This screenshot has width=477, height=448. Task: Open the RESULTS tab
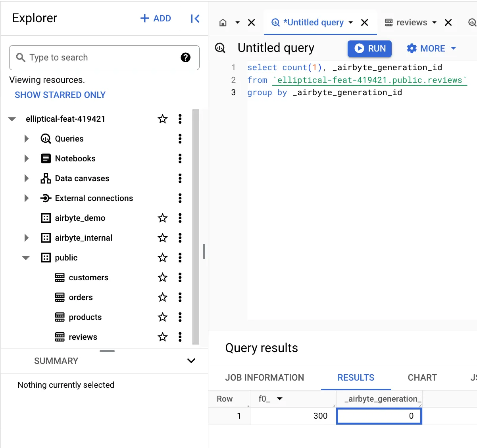[x=356, y=378]
